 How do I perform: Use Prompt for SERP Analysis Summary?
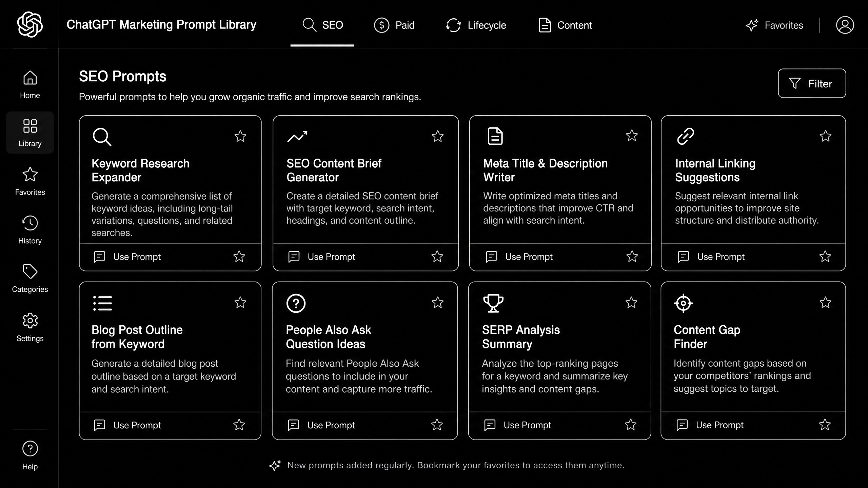coord(517,425)
